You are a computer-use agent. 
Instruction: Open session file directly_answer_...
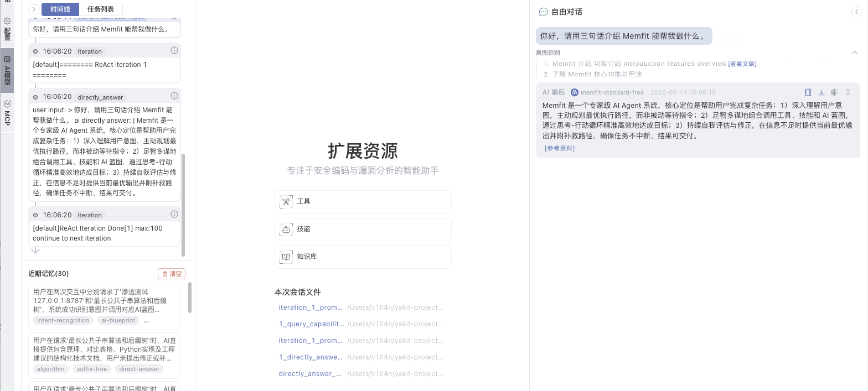point(310,374)
